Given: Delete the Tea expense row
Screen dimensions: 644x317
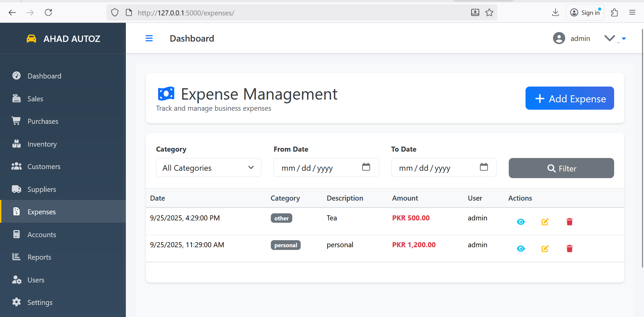Looking at the screenshot, I should click(569, 222).
